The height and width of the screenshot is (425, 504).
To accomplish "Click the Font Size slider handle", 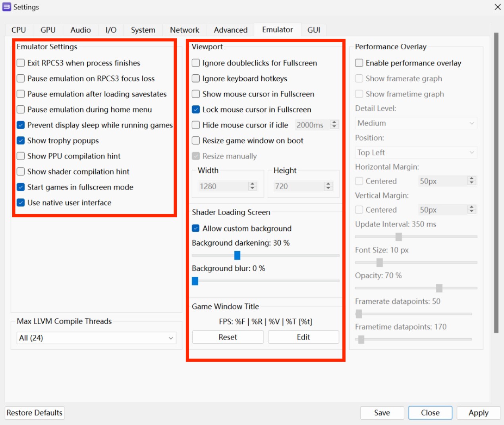I will 380,262.
